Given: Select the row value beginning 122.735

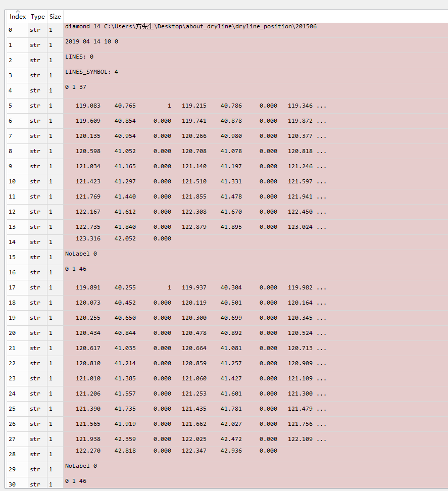Looking at the screenshot, I should click(256, 227).
